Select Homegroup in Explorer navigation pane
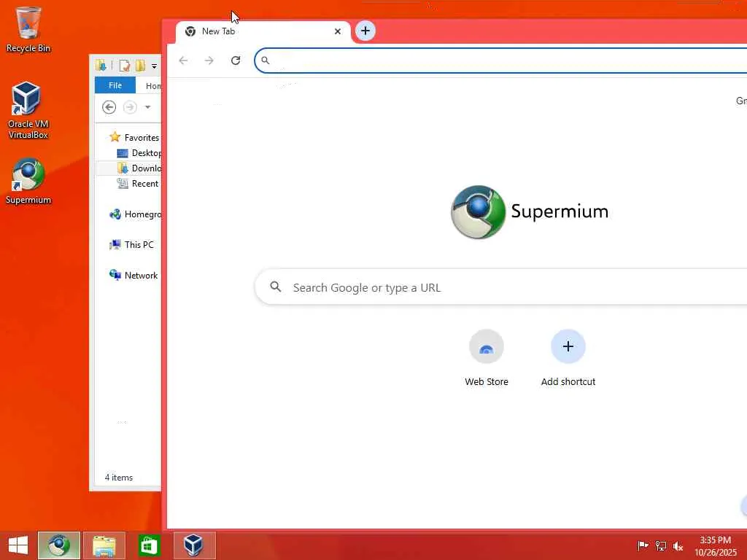The image size is (747, 560). [x=135, y=214]
